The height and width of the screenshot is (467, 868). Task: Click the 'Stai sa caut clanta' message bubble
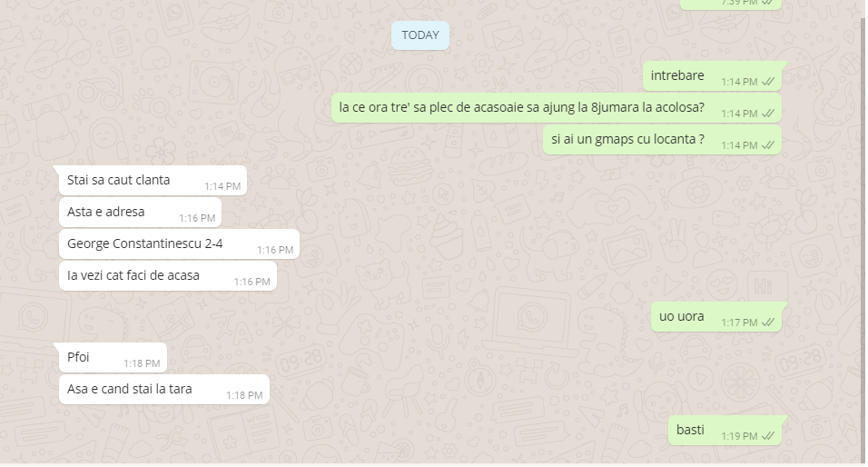click(x=153, y=181)
